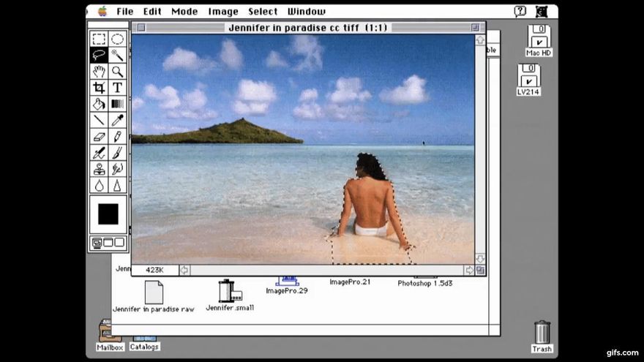Switch to the first screen mode icon
Screen dimensions: 644x362
pyautogui.click(x=97, y=243)
